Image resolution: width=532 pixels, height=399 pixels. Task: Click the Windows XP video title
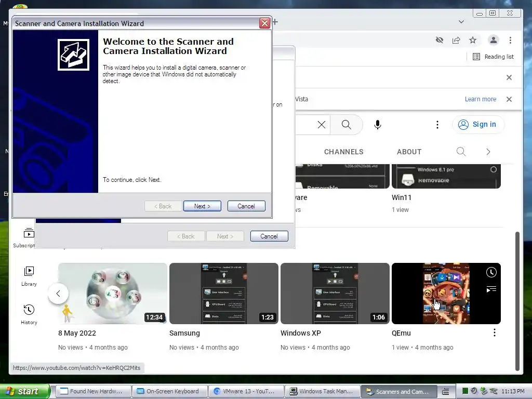click(301, 333)
